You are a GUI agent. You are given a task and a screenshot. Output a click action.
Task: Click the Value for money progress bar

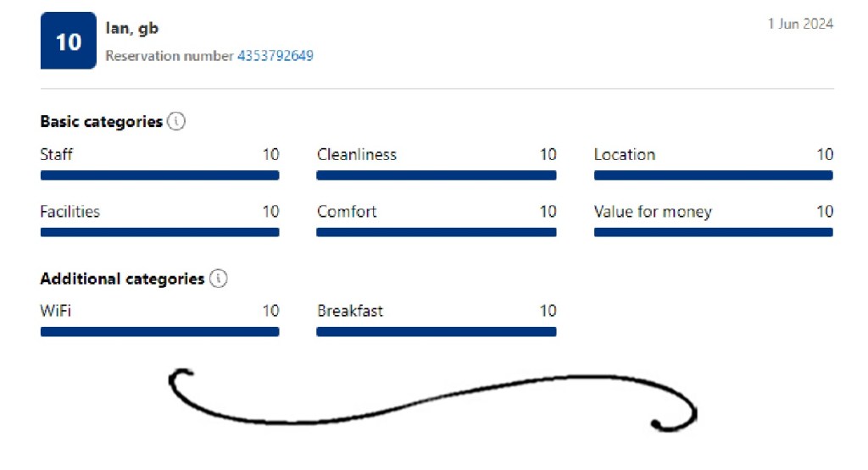[713, 232]
